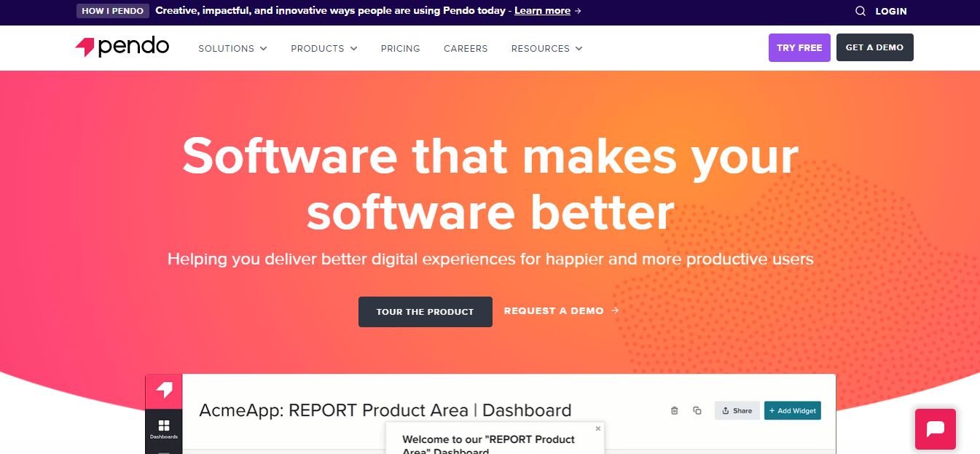The height and width of the screenshot is (454, 980).
Task: Click the 'Helping you deliver better digital experiences' subtitle
Action: 490,259
